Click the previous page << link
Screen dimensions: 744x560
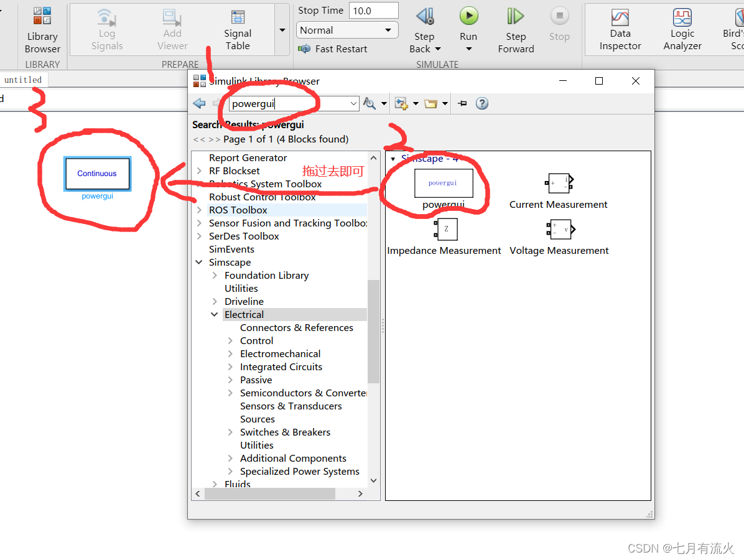click(199, 139)
